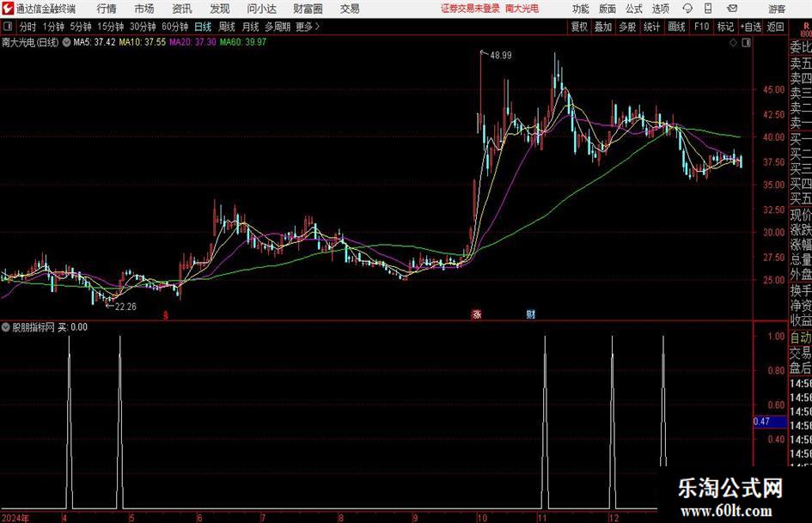Click the MA10: 37.55 label
The width and height of the screenshot is (812, 523).
point(143,42)
